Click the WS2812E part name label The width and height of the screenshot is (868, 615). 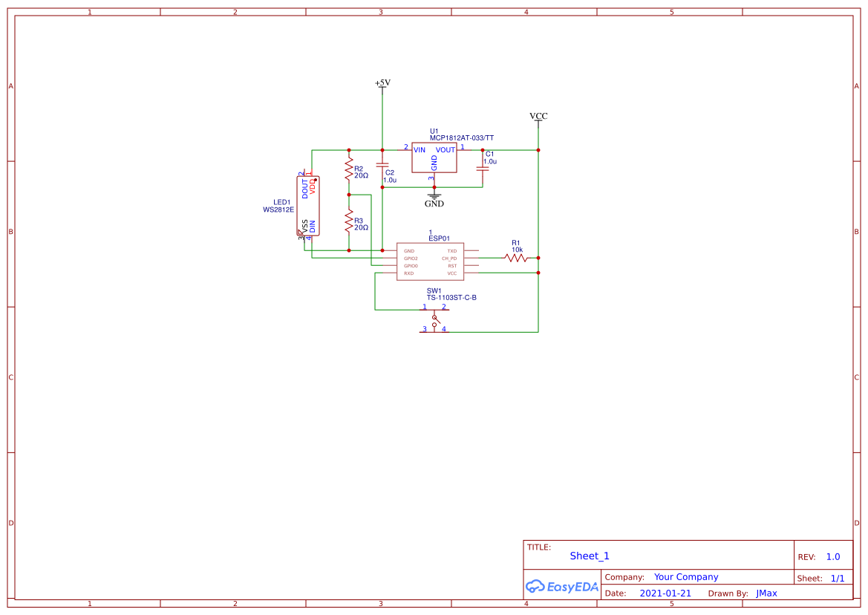[x=278, y=209]
